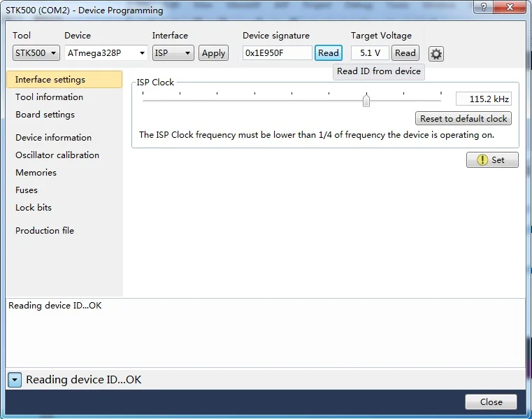Read the device signature
Screen dimensions: 532x419
(328, 53)
